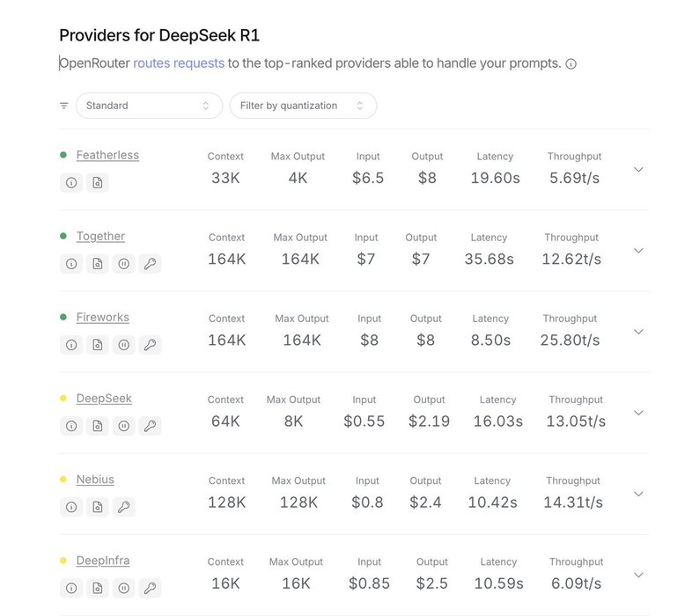Open the Together provider link

(x=100, y=237)
